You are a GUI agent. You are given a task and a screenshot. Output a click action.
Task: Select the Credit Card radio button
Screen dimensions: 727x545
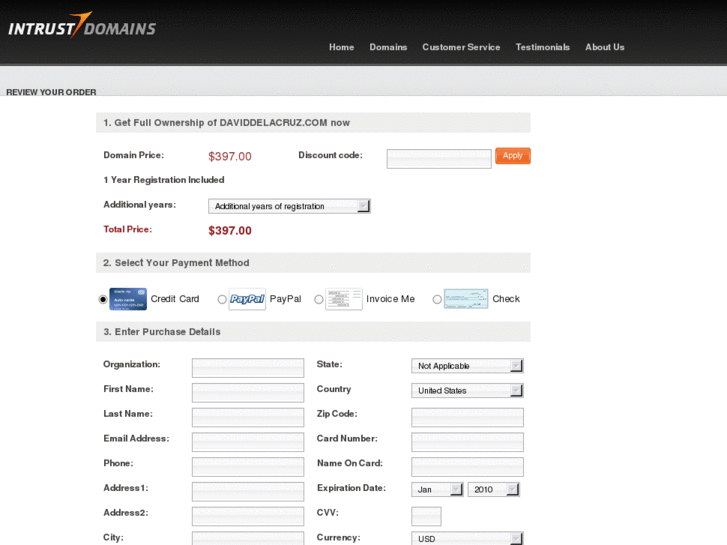tap(103, 299)
